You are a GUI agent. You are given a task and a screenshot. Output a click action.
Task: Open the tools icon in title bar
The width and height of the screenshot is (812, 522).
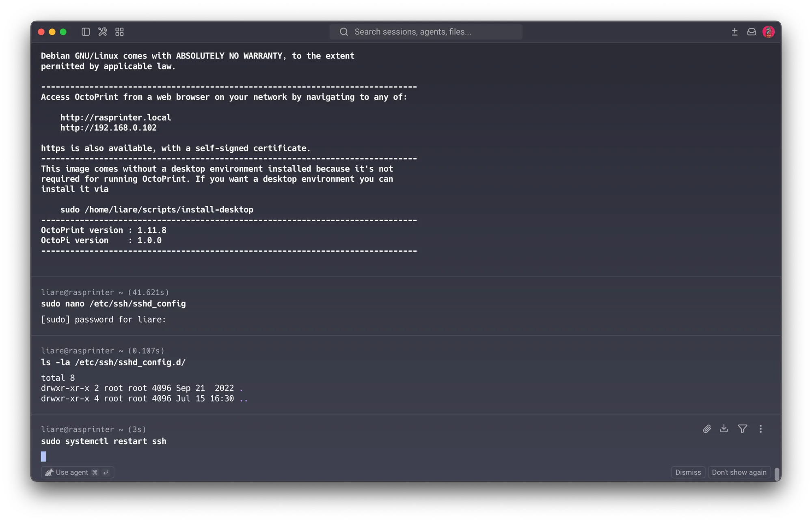click(x=102, y=32)
